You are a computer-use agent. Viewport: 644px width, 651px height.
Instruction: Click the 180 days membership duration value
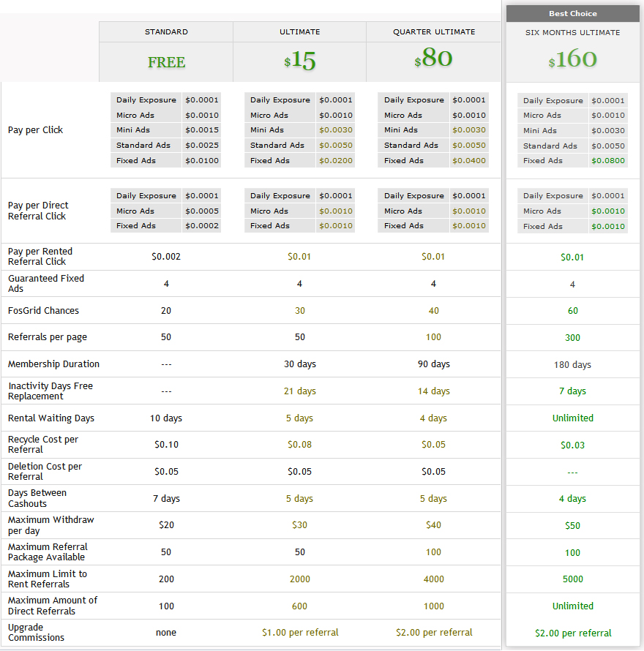coord(572,365)
